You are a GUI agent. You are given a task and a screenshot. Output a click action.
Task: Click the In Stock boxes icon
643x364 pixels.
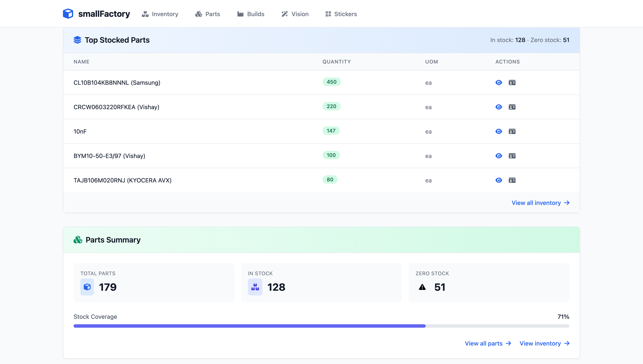point(255,287)
